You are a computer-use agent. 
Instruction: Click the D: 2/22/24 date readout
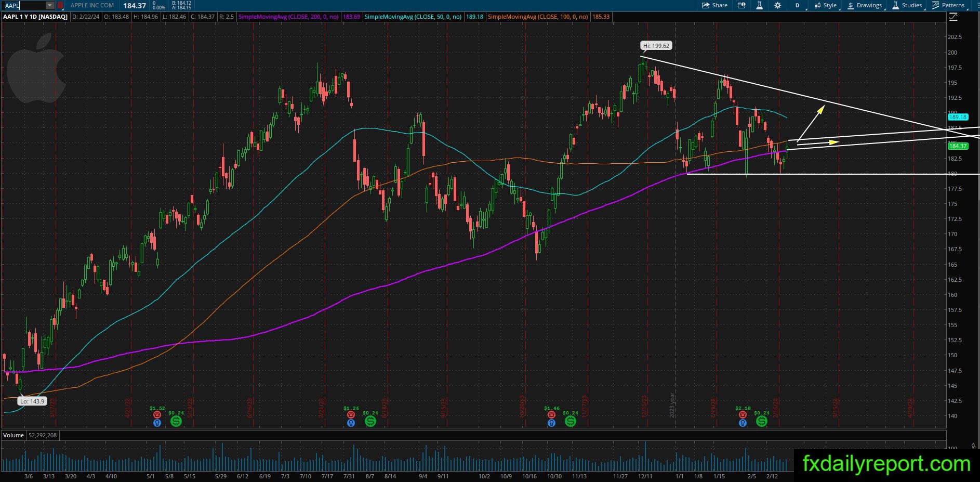(x=86, y=17)
